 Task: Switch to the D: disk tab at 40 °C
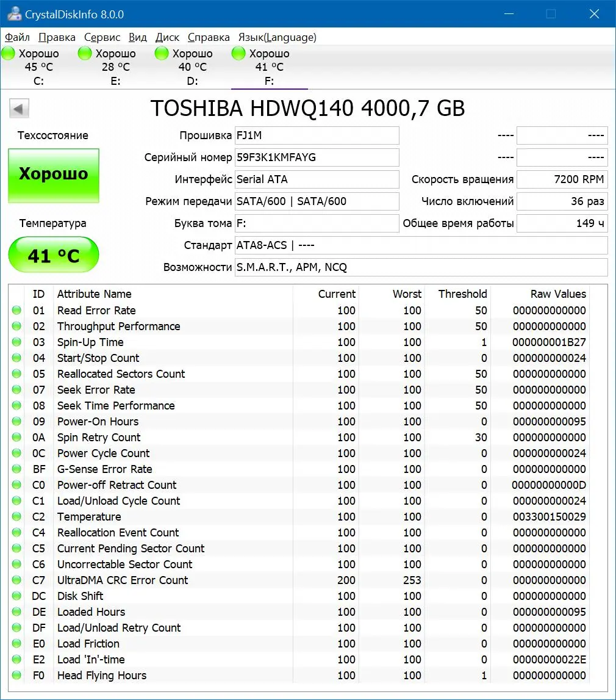point(192,67)
